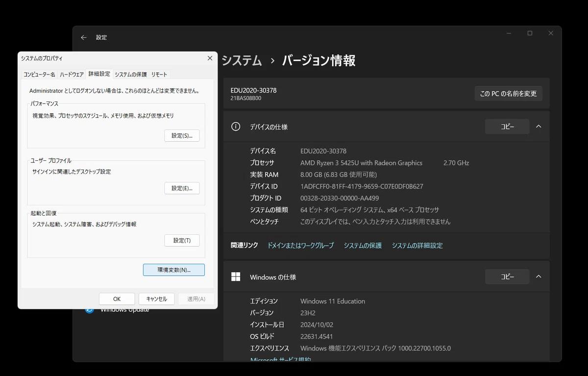The height and width of the screenshot is (376, 588).
Task: Click the back arrow in Settings window
Action: pos(84,37)
